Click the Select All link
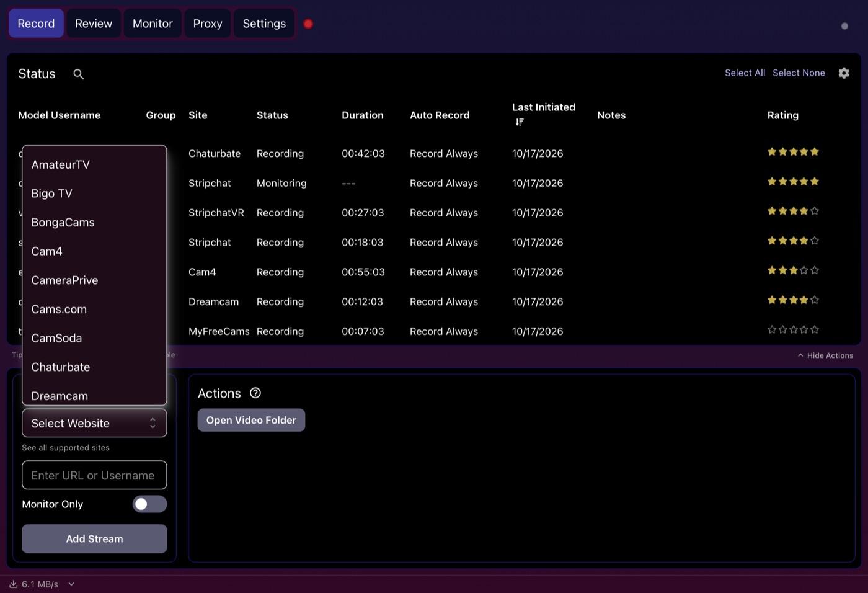868x593 pixels. point(745,73)
